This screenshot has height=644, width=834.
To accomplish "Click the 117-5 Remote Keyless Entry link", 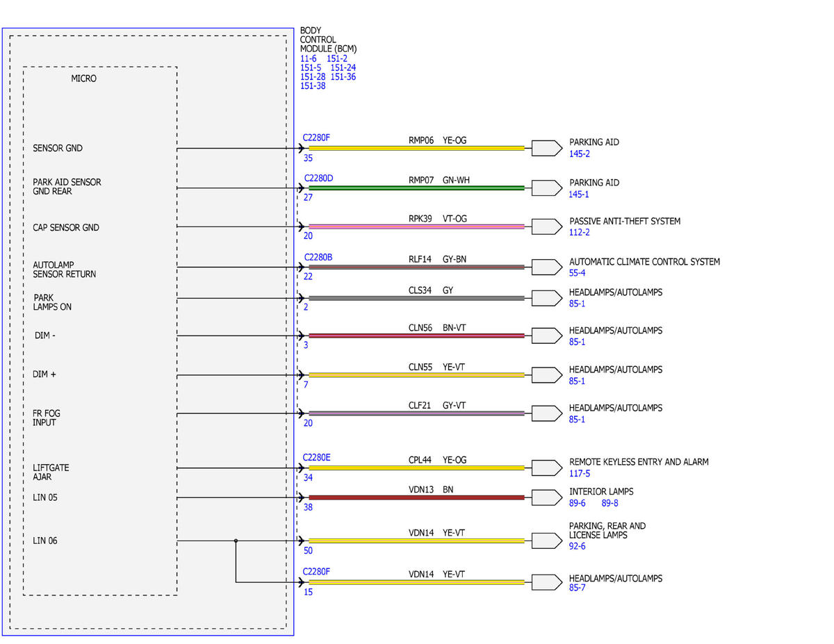I will [x=580, y=473].
